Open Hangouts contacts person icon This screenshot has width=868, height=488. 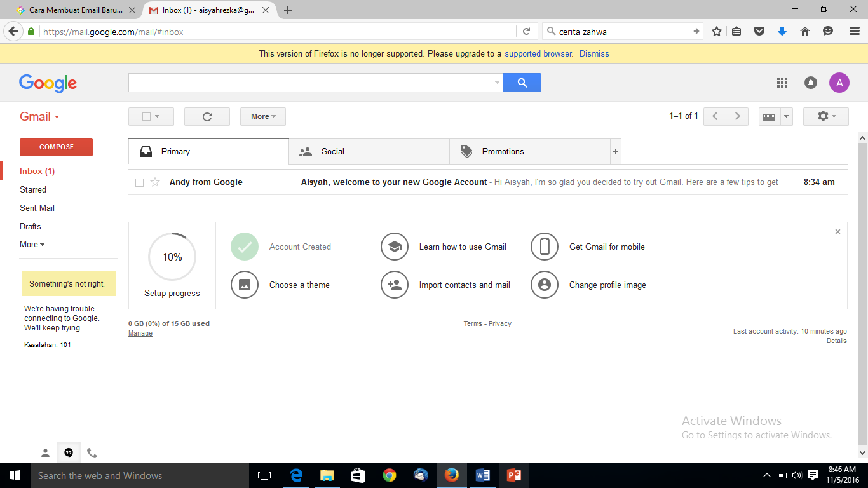(x=45, y=453)
